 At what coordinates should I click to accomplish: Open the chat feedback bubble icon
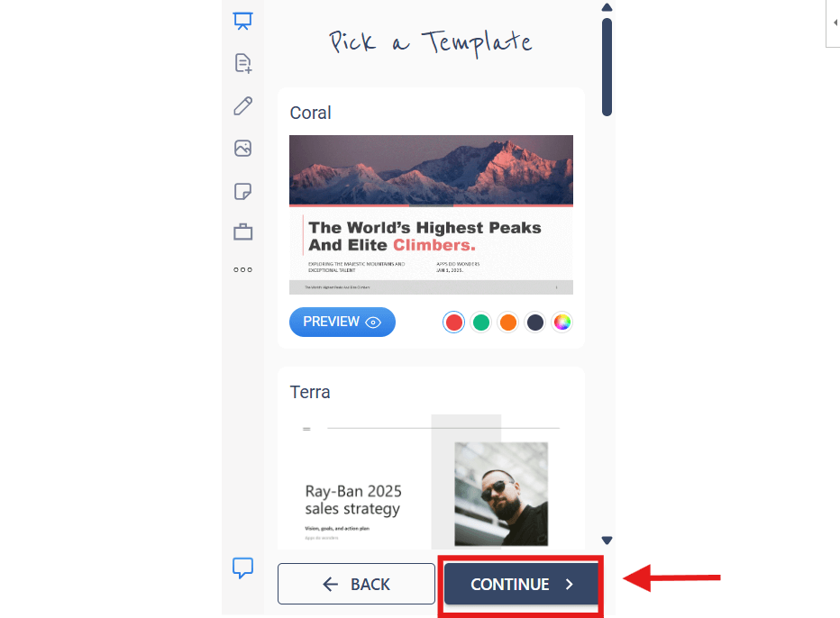coord(242,568)
